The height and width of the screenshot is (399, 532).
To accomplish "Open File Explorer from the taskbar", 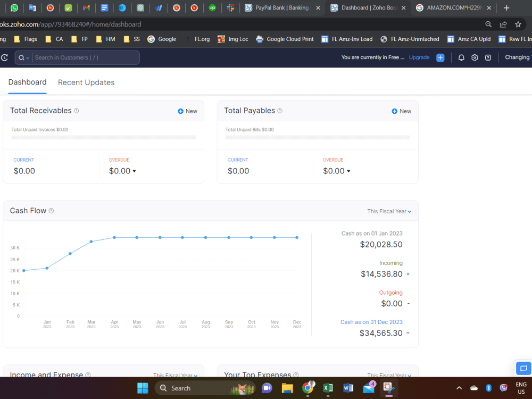I will 287,388.
